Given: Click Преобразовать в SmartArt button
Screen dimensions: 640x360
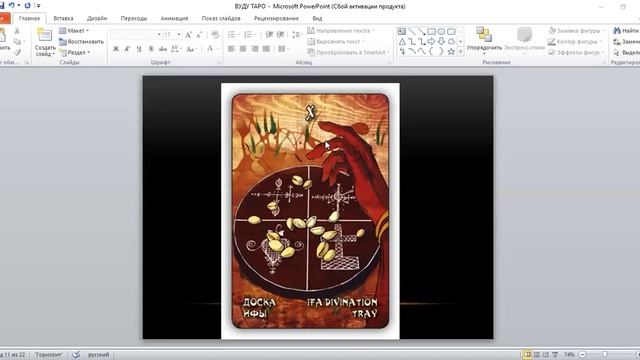Looking at the screenshot, I should [348, 52].
